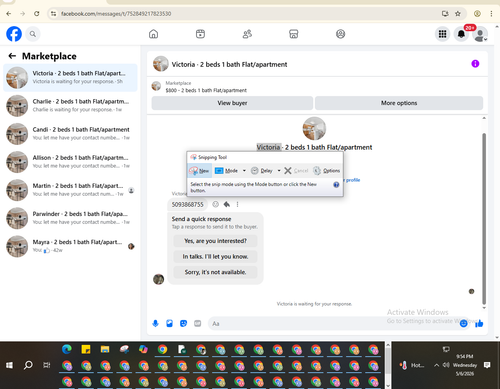Open the Marketplace storefront icon

(294, 34)
